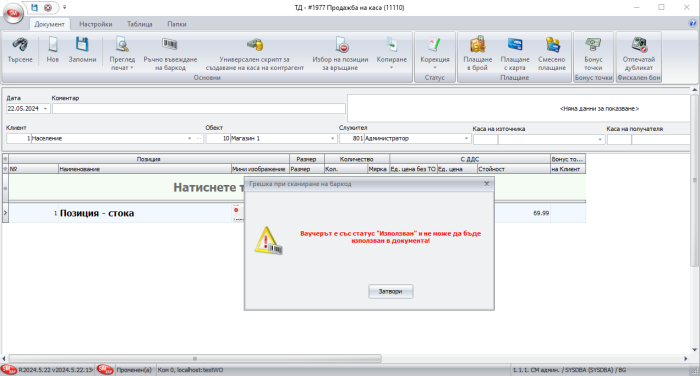Select the Позиция - стока row
Viewport: 700px width, 376px height.
pos(295,213)
